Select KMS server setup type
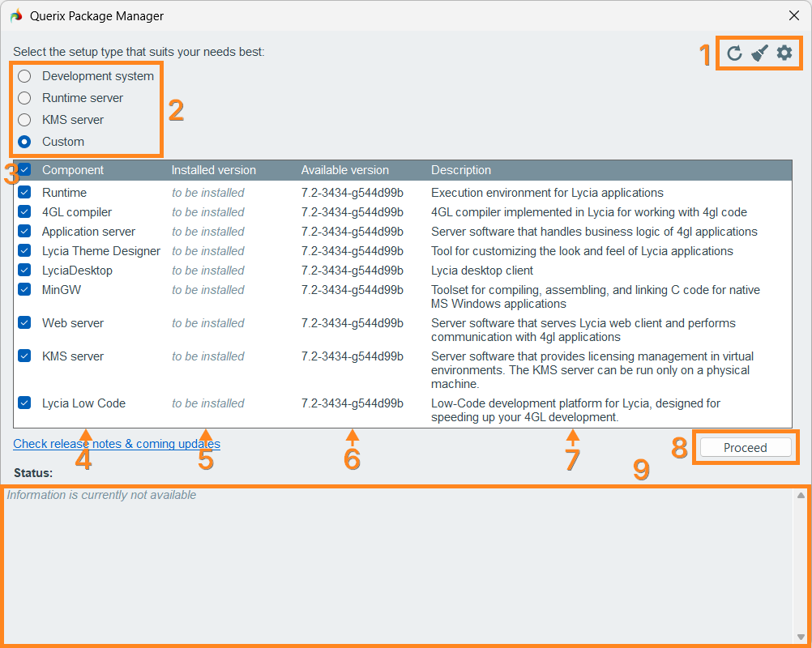This screenshot has width=812, height=648. (x=25, y=120)
